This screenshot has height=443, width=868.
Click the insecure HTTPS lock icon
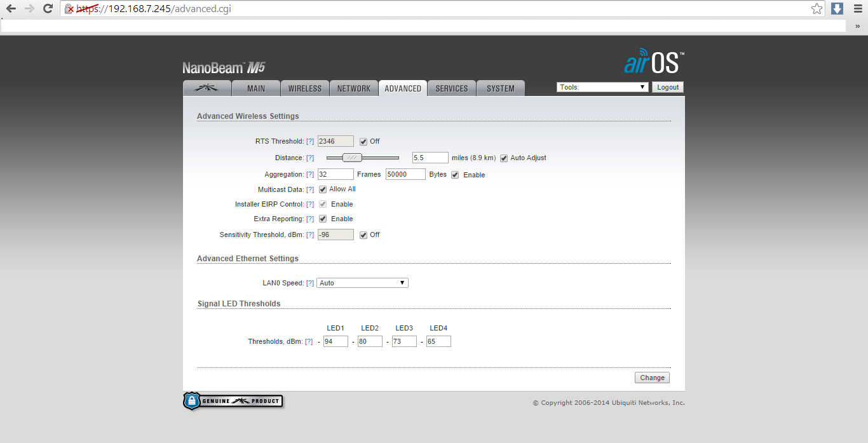click(70, 9)
